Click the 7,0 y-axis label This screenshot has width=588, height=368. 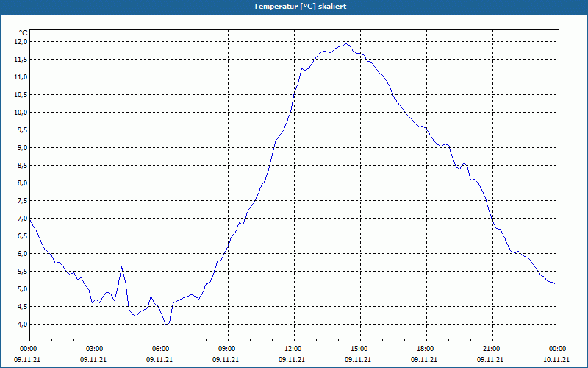tap(23, 218)
